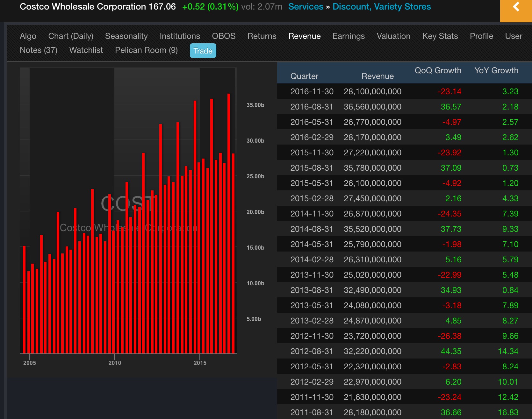Click QoQ growth value -22.99
532x419 pixels.
(x=449, y=275)
